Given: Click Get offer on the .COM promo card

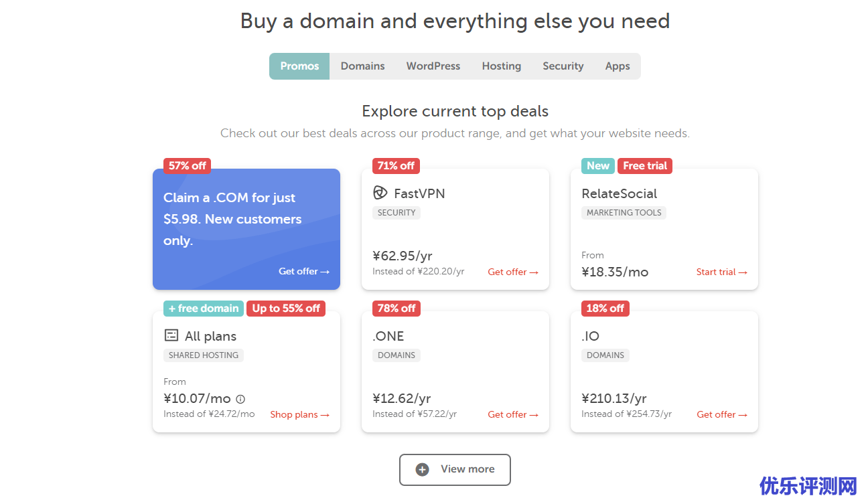Looking at the screenshot, I should 304,271.
